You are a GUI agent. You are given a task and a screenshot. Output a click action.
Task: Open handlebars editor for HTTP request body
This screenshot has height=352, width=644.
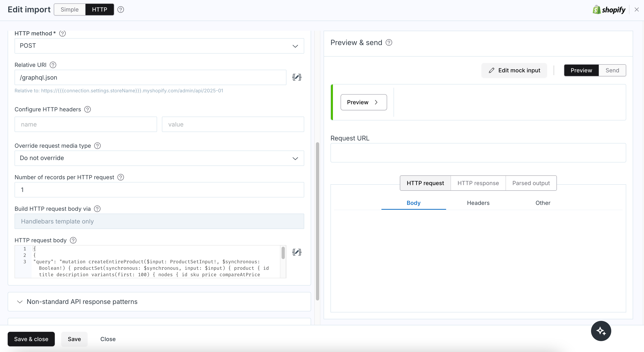click(297, 252)
